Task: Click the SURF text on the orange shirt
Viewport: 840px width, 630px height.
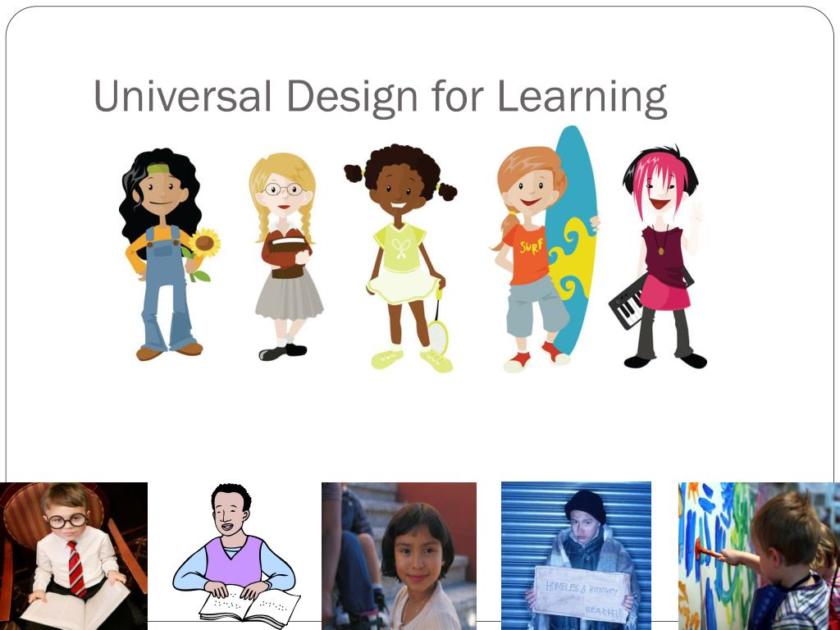Action: pyautogui.click(x=531, y=246)
